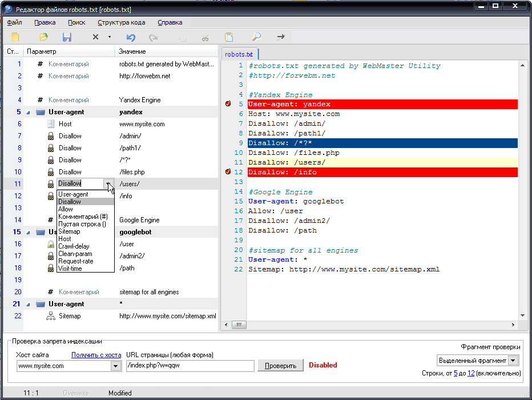Click the Paste clipboard icon

coord(229,37)
